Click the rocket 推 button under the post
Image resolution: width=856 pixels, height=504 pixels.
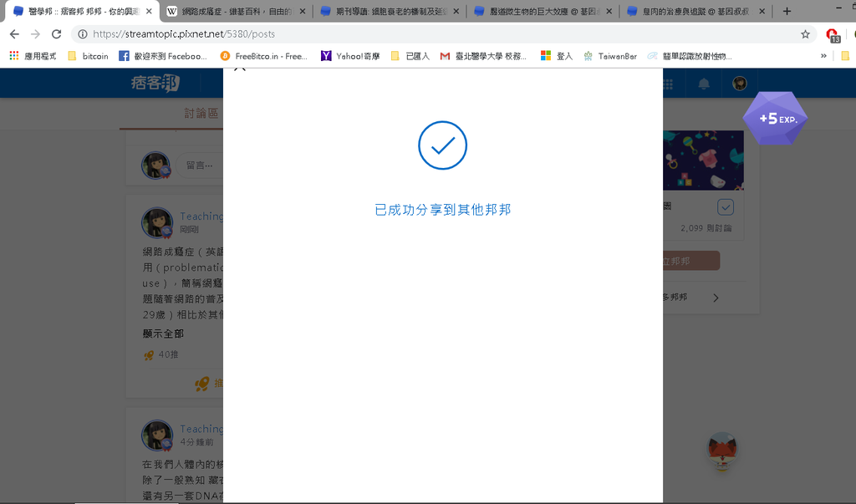[x=208, y=384]
